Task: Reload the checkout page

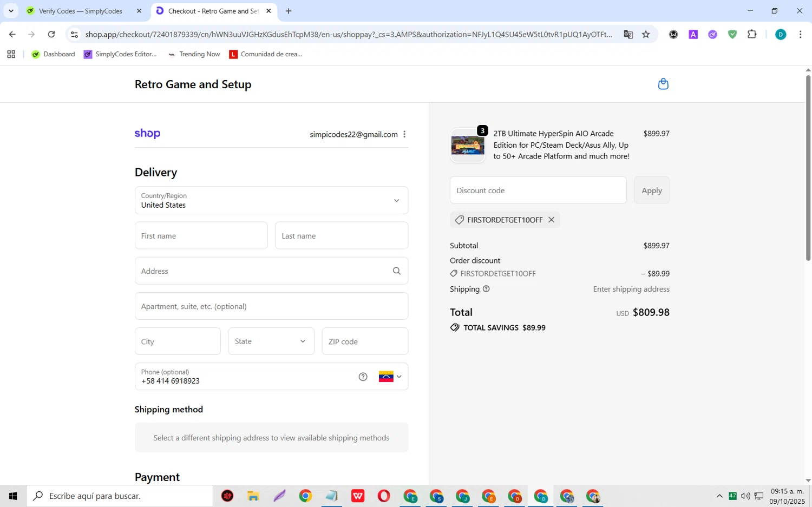Action: 51,35
